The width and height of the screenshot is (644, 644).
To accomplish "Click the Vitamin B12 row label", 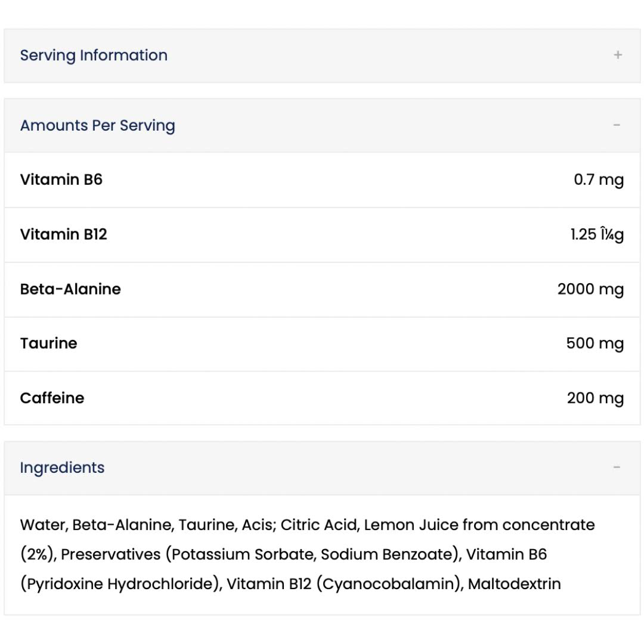I will 64,234.
